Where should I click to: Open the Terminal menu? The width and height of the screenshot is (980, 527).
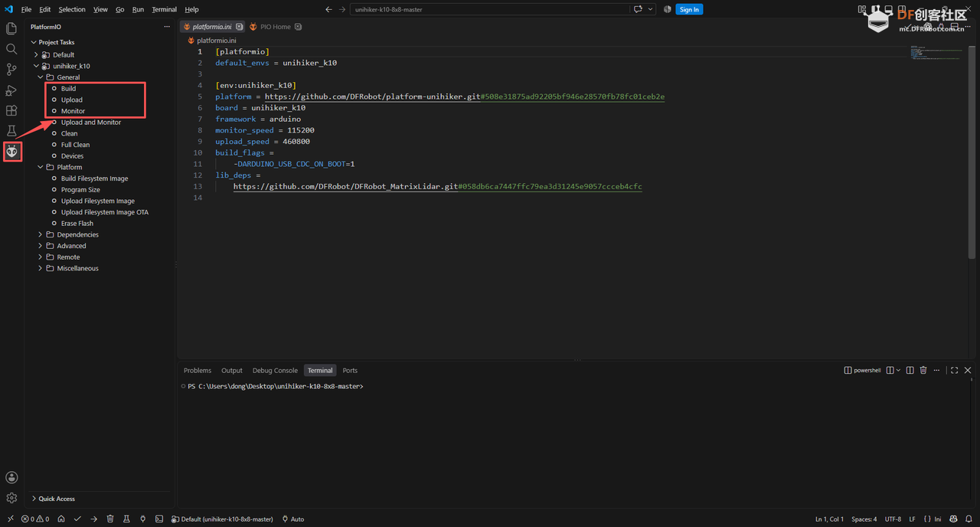click(164, 9)
